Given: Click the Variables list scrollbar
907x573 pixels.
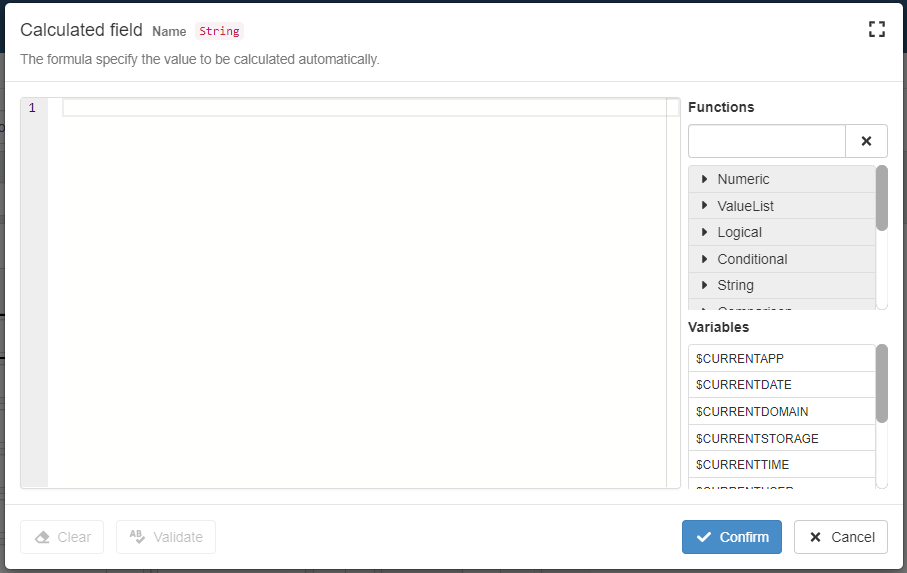Looking at the screenshot, I should click(881, 383).
